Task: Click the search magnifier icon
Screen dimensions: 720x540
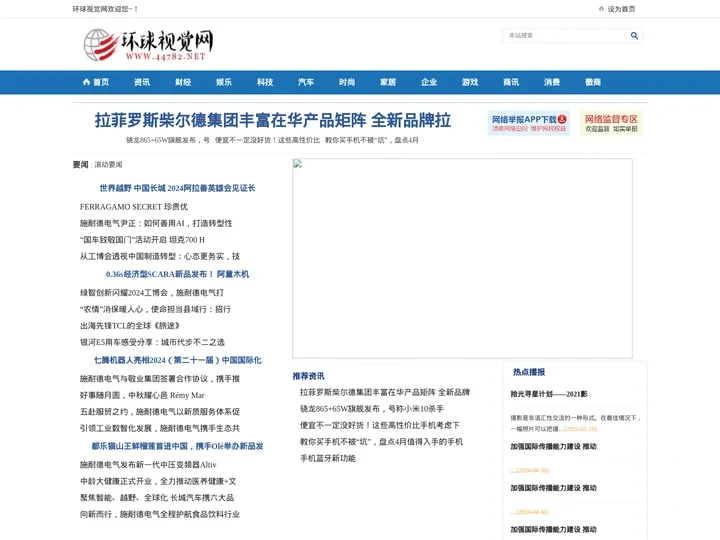Action: coord(634,35)
